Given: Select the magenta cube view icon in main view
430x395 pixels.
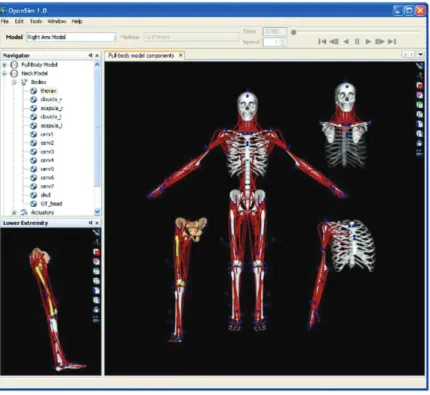Looking at the screenshot, I should 420,95.
